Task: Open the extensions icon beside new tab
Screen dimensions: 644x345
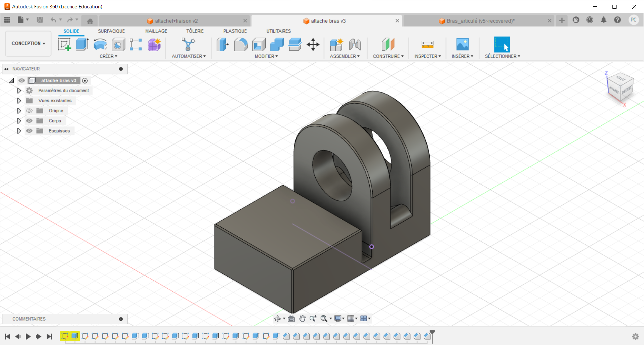Action: point(576,20)
